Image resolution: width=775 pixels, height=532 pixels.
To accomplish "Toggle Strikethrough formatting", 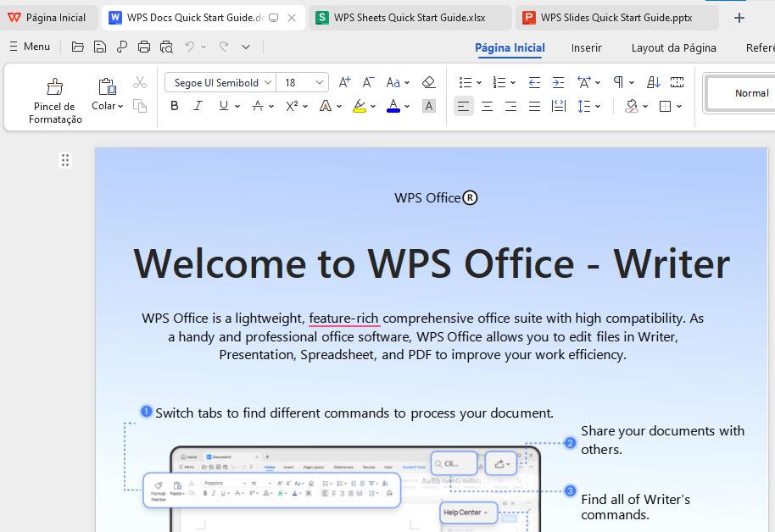I will click(x=258, y=106).
